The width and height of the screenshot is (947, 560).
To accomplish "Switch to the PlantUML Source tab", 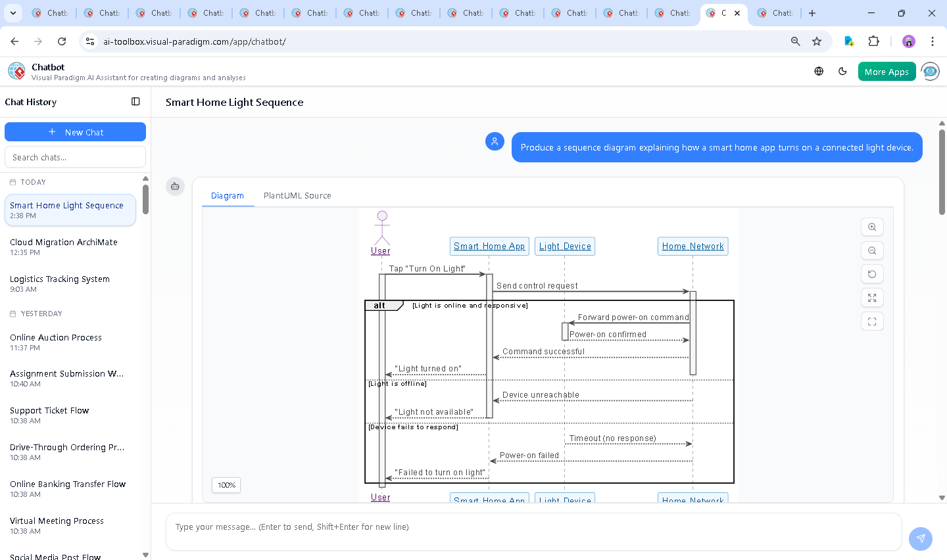I will (x=297, y=195).
